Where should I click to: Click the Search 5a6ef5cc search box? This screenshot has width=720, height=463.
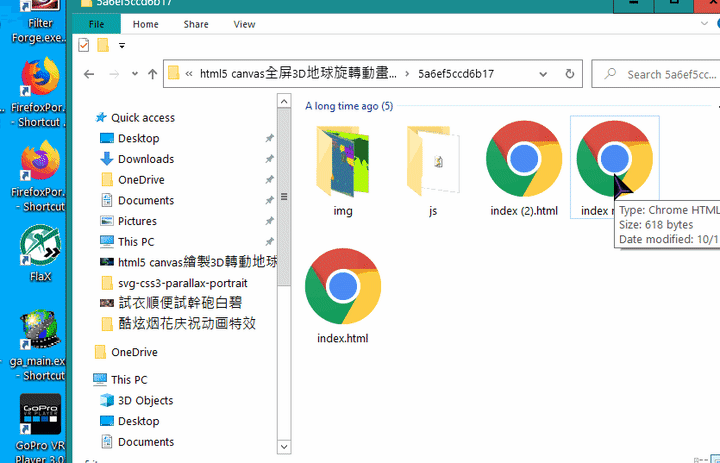point(657,74)
